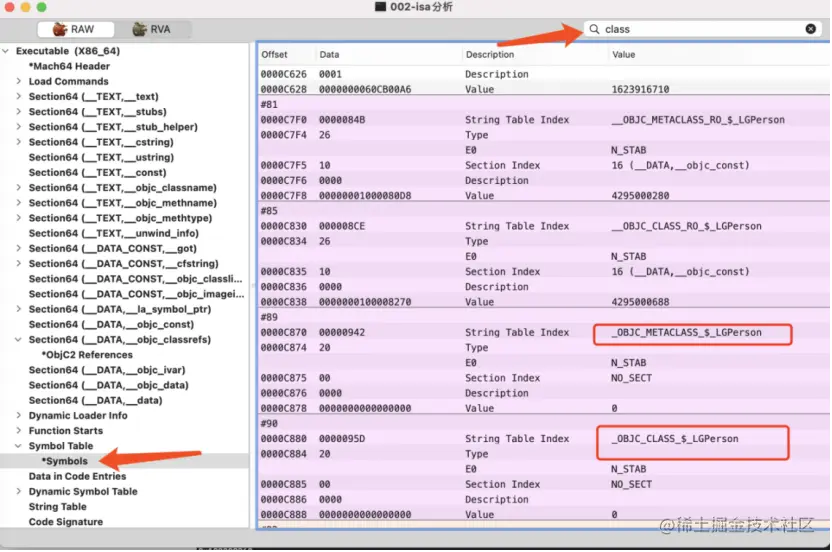The height and width of the screenshot is (552, 832).
Task: Open Code Signature tree item
Action: tap(66, 522)
